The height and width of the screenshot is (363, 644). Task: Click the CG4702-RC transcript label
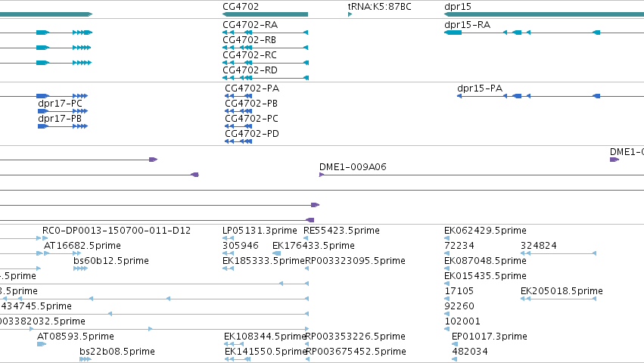[x=250, y=55]
